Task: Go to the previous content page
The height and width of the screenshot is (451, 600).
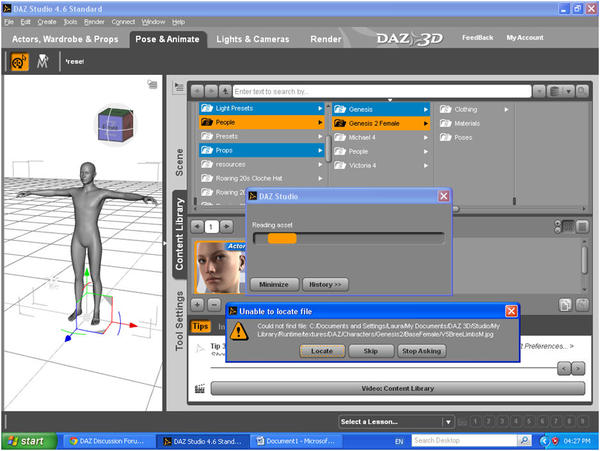Action: (197, 226)
